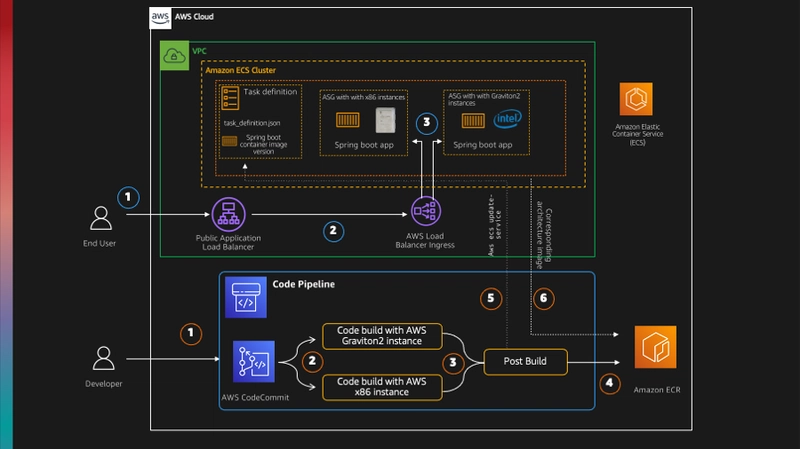Image resolution: width=800 pixels, height=449 pixels.
Task: Click the 'Task definition' heading text
Action: (x=270, y=92)
